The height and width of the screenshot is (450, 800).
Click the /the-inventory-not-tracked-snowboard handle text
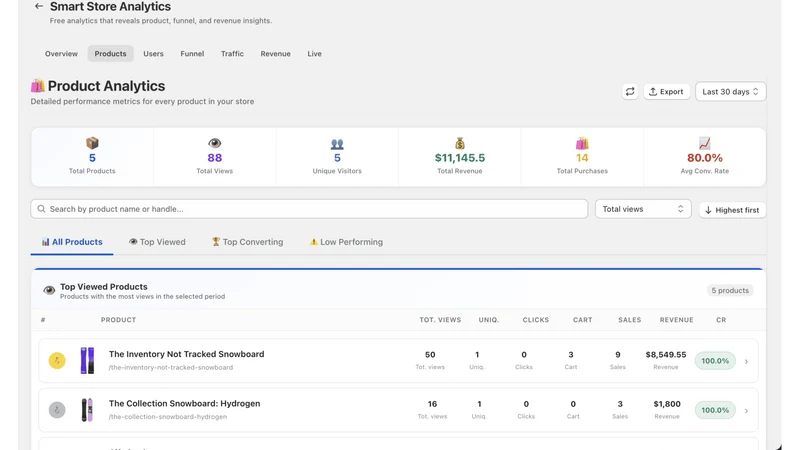pos(171,367)
